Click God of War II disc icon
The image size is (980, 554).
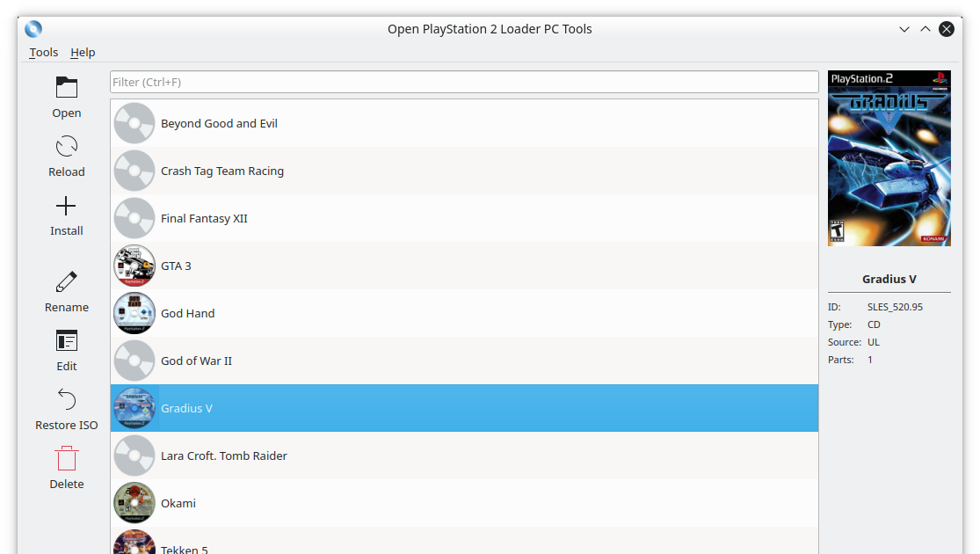click(x=134, y=361)
